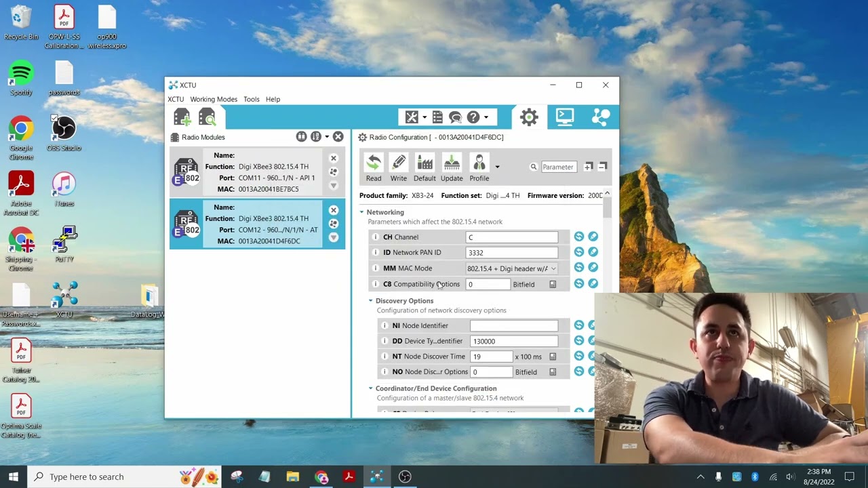Open the Tools menu
This screenshot has height=488, width=868.
(x=252, y=99)
